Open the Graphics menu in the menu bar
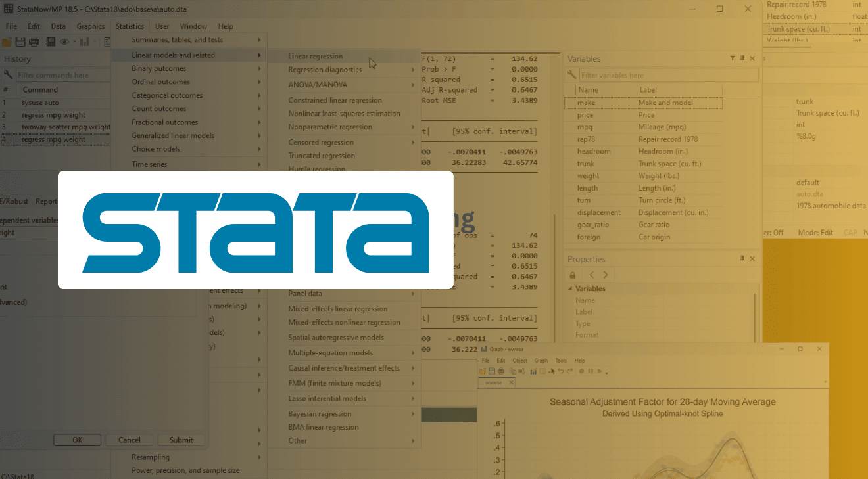Image resolution: width=868 pixels, height=479 pixels. (91, 26)
